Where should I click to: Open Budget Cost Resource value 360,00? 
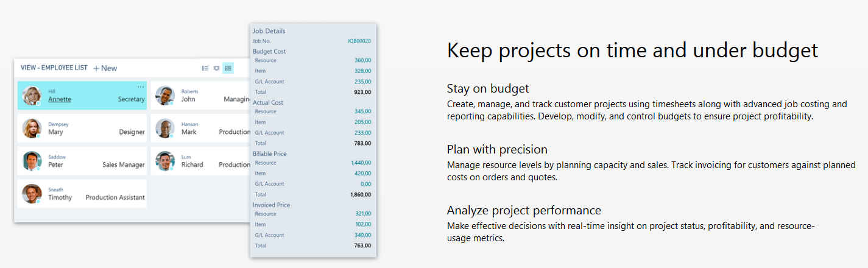(x=362, y=60)
